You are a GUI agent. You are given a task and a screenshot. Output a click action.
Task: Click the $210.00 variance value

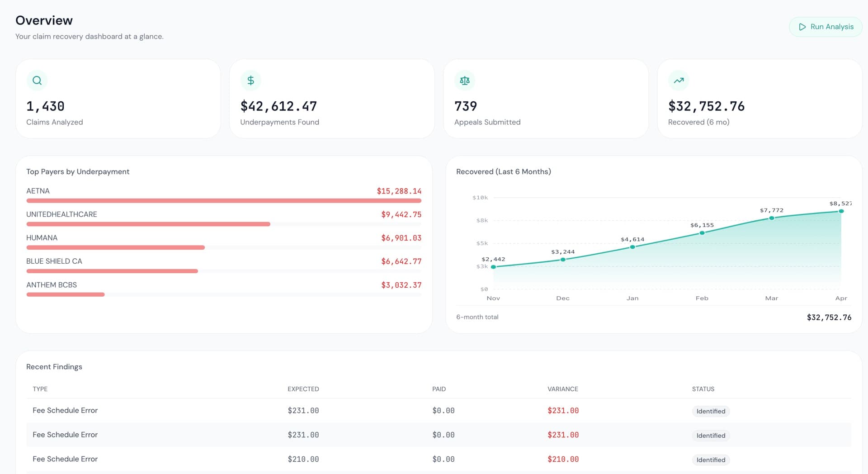coord(563,459)
